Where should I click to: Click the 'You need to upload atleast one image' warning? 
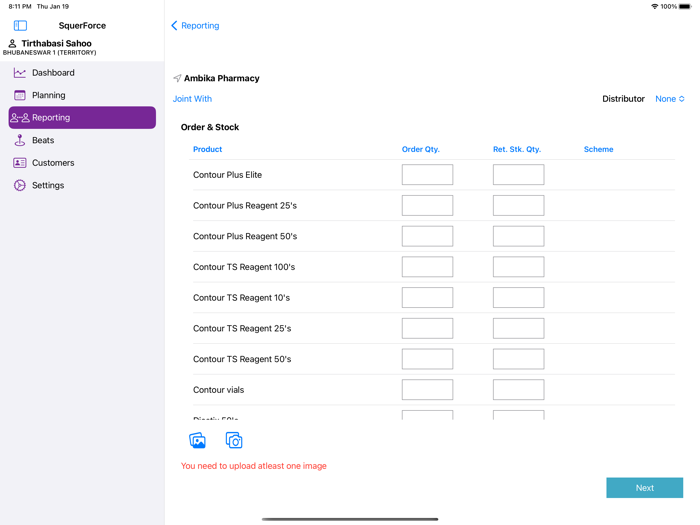pos(254,466)
